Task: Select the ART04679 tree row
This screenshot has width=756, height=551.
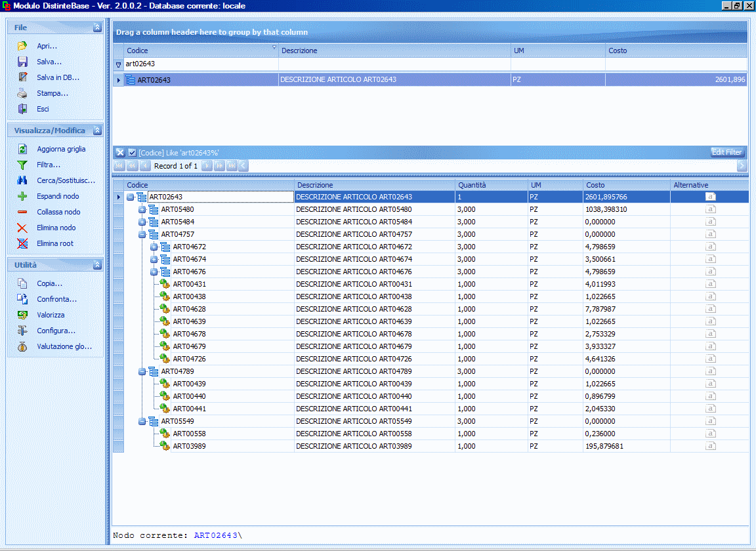Action: (x=431, y=346)
